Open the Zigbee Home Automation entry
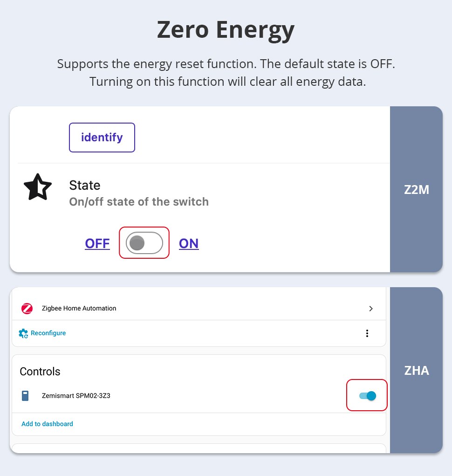 coord(79,308)
